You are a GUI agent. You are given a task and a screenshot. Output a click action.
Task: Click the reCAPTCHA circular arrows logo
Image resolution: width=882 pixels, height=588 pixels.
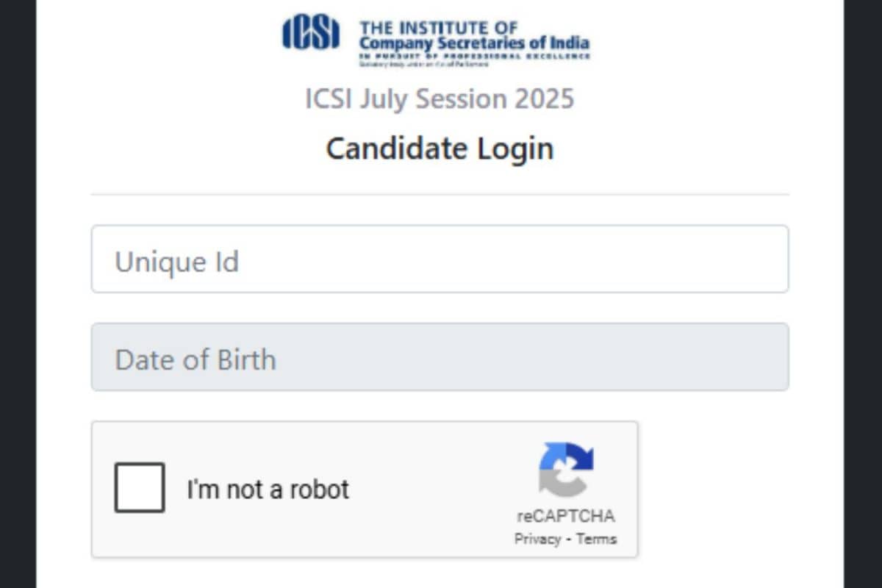click(x=565, y=470)
